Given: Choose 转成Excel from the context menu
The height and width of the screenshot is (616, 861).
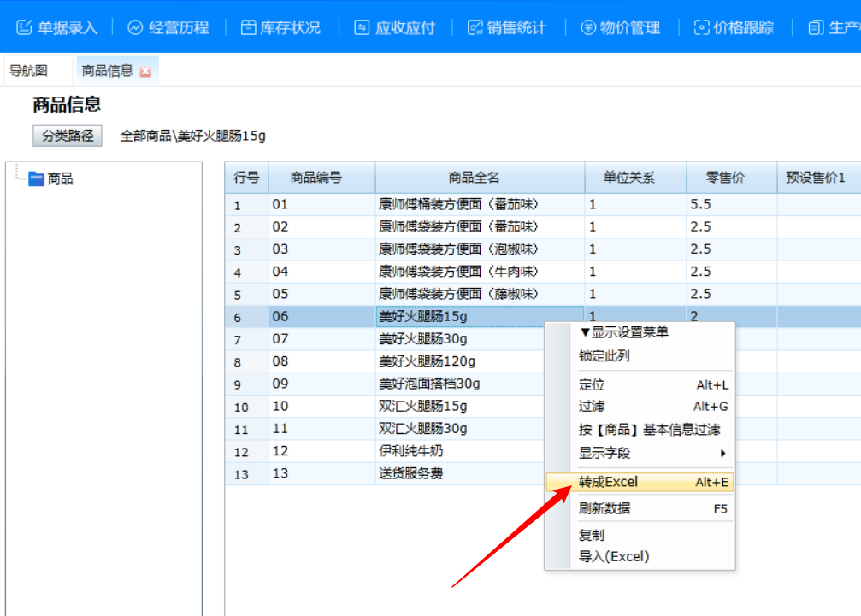Looking at the screenshot, I should pos(608,483).
